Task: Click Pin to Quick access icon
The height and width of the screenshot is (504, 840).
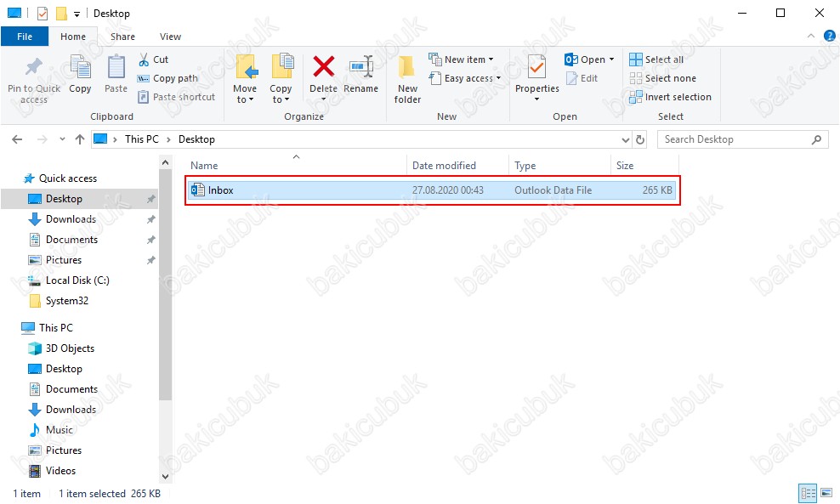Action: pyautogui.click(x=34, y=67)
